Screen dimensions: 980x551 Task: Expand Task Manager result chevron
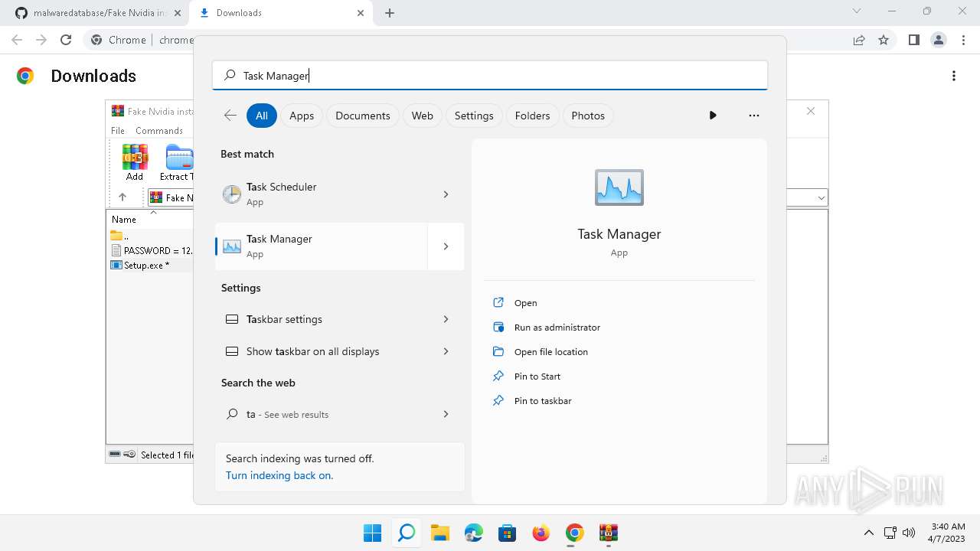click(x=446, y=246)
